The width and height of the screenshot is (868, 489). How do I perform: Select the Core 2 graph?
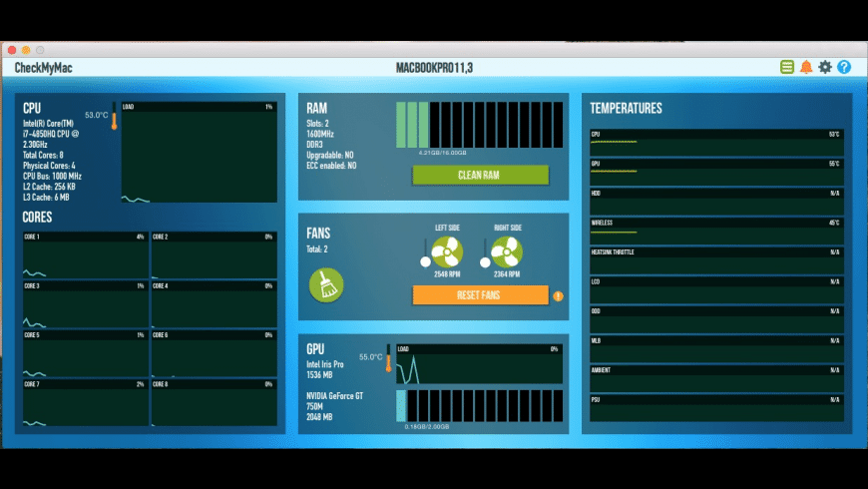(214, 254)
